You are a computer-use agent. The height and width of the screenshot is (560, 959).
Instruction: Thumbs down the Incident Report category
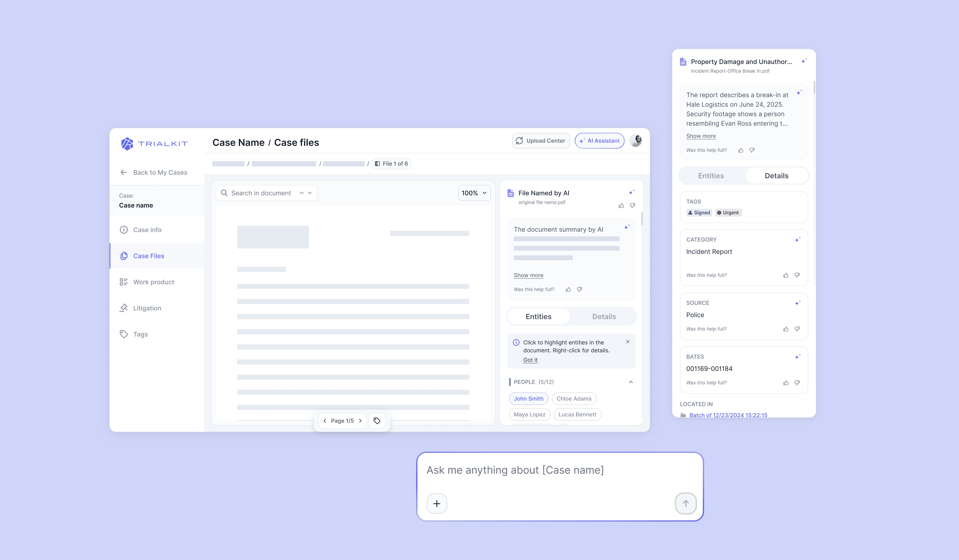[x=797, y=275]
